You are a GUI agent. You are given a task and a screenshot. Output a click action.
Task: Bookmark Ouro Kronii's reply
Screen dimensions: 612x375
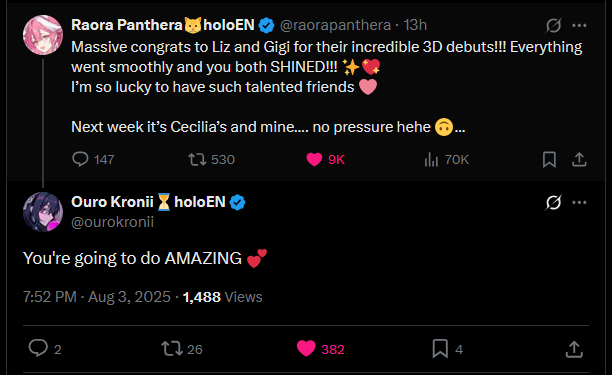[x=440, y=348]
